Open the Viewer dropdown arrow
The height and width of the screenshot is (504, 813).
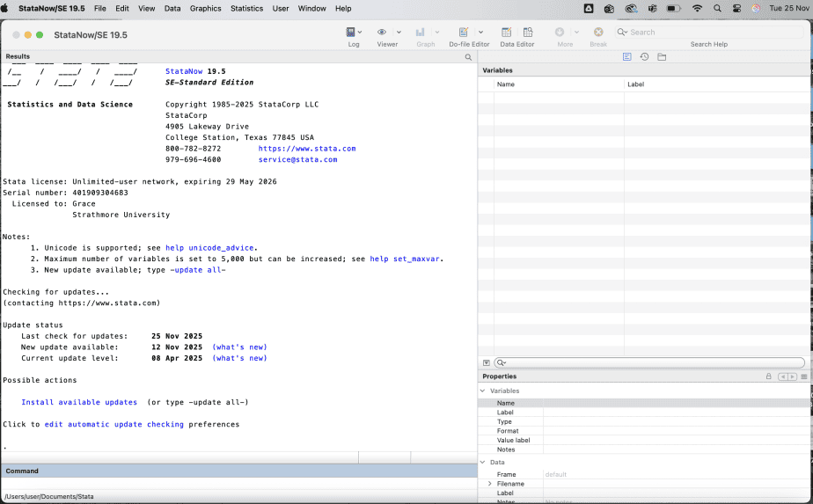click(x=399, y=33)
